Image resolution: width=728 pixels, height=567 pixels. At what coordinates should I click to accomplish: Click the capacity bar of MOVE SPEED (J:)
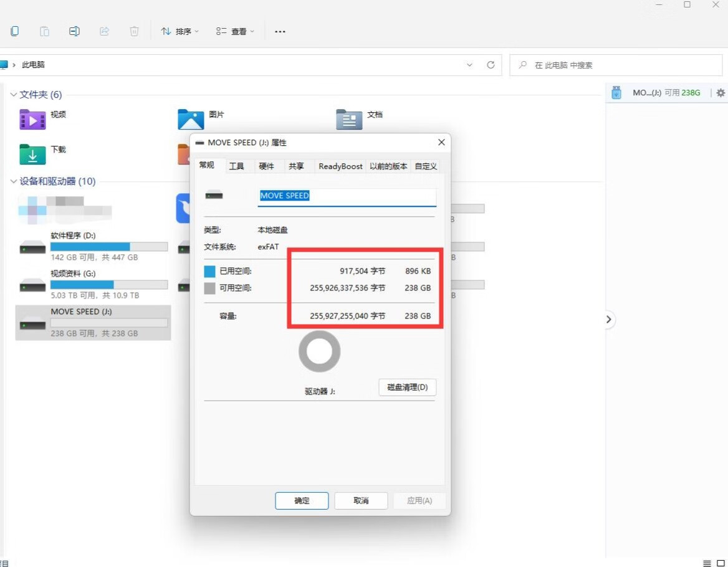109,323
